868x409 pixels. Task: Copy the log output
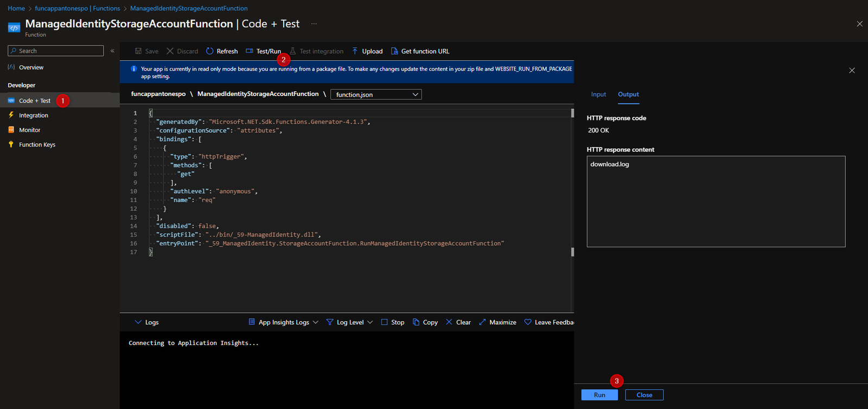tap(425, 322)
